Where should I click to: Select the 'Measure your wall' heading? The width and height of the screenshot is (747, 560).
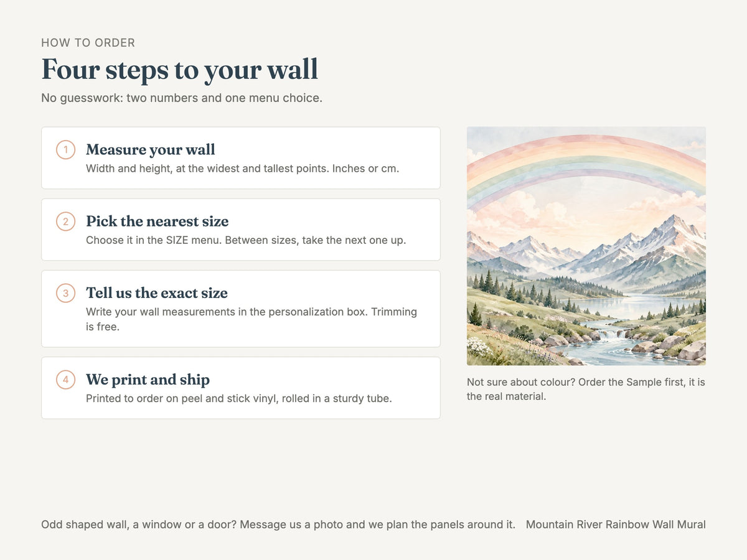tap(151, 149)
